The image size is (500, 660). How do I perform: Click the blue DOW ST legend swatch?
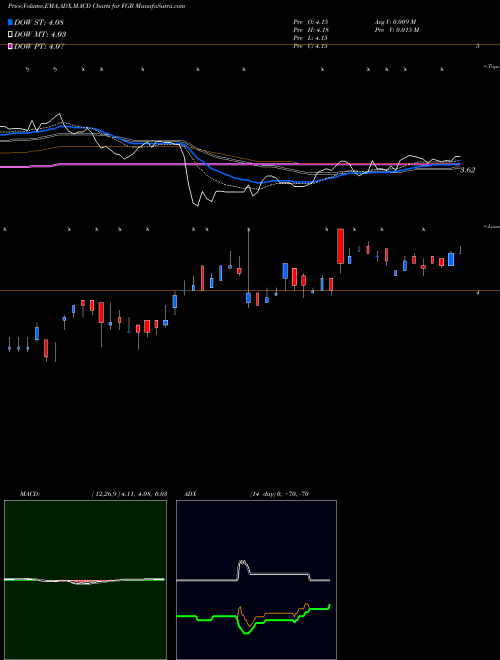coord(10,22)
